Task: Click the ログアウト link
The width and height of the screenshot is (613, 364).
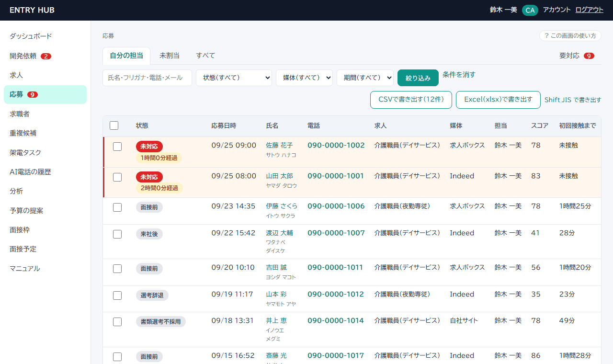Action: (590, 10)
